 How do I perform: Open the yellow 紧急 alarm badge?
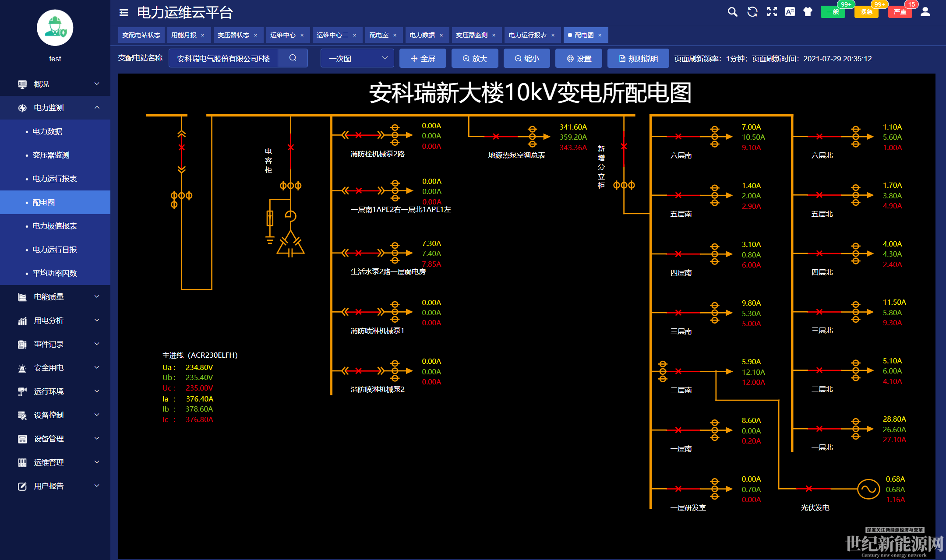[x=866, y=12]
